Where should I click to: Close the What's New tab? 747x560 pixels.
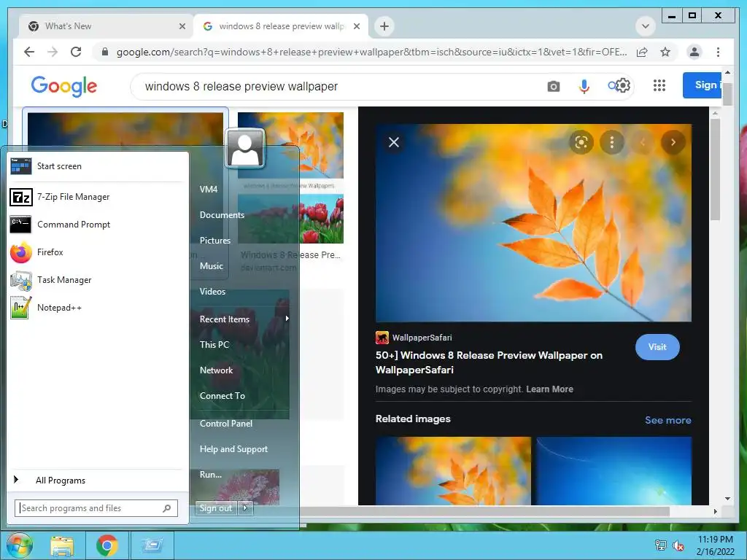click(182, 26)
